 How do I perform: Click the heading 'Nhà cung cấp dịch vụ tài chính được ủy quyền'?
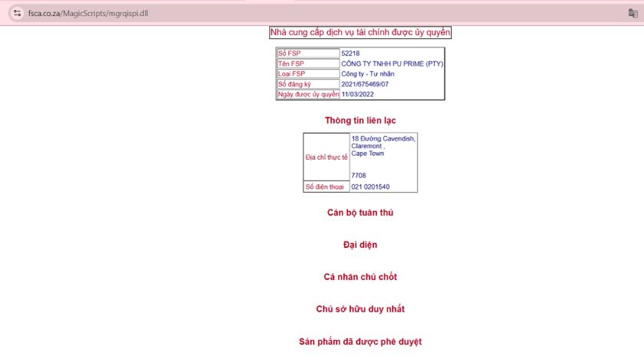(x=360, y=32)
